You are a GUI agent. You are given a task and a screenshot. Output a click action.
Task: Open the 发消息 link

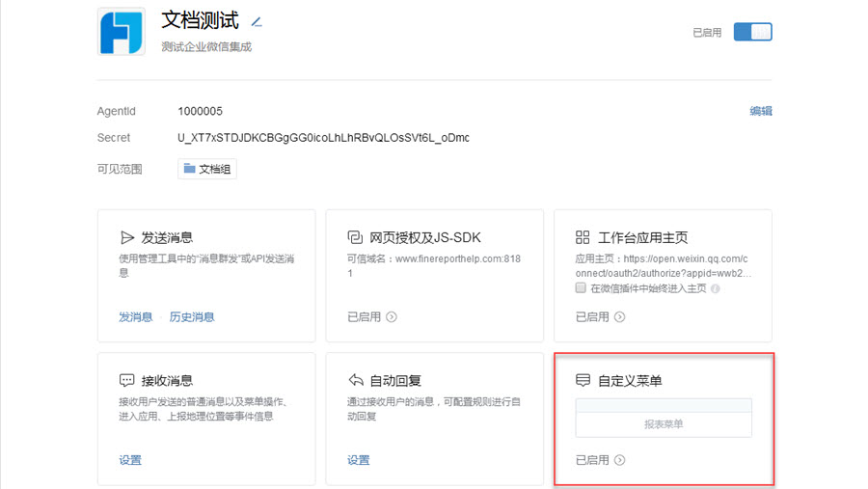[x=136, y=316]
